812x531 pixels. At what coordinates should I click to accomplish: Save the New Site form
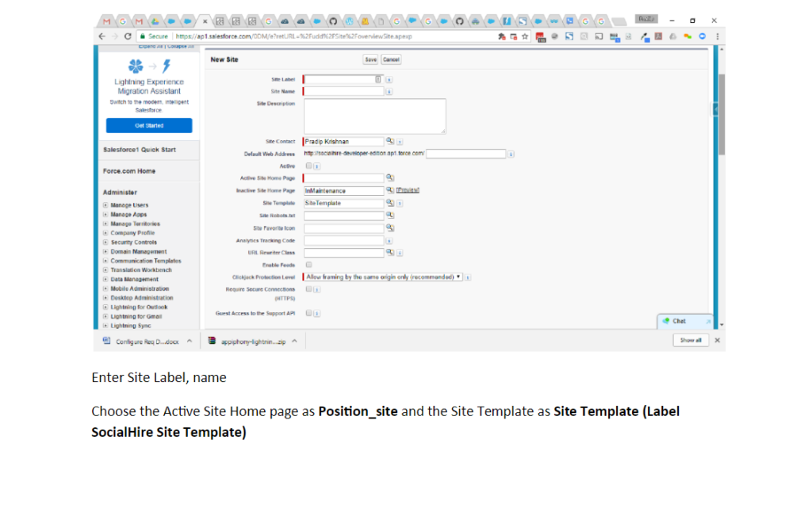pos(371,59)
